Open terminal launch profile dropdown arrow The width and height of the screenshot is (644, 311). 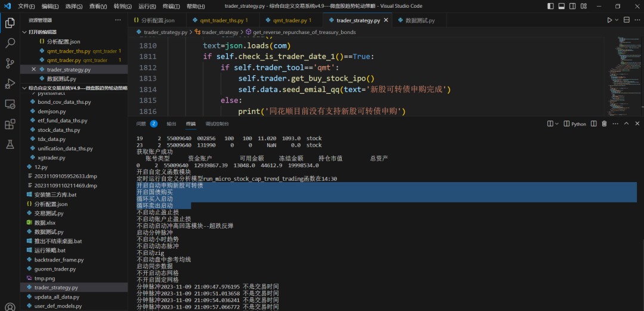[557, 124]
